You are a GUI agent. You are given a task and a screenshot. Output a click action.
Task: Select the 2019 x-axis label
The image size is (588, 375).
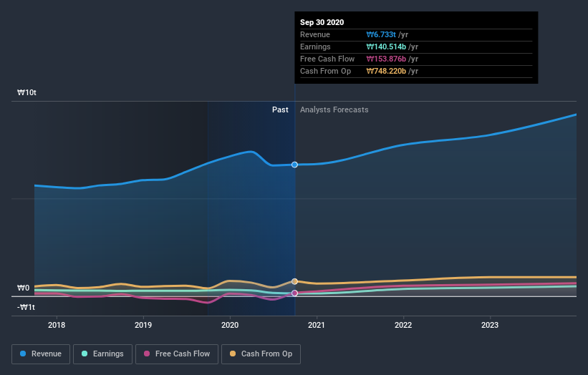tap(143, 325)
